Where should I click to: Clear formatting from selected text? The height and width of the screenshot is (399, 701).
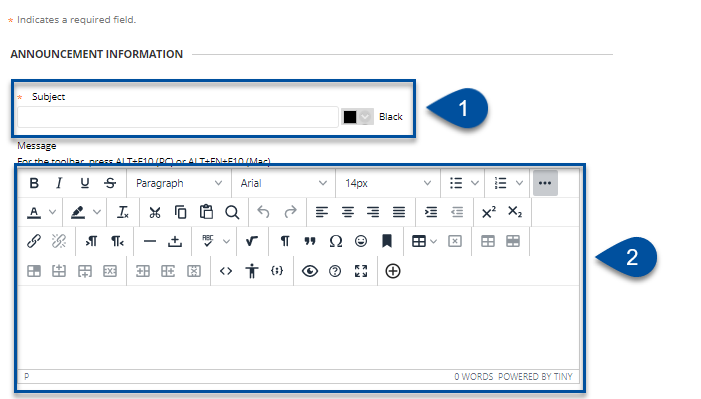tap(122, 212)
